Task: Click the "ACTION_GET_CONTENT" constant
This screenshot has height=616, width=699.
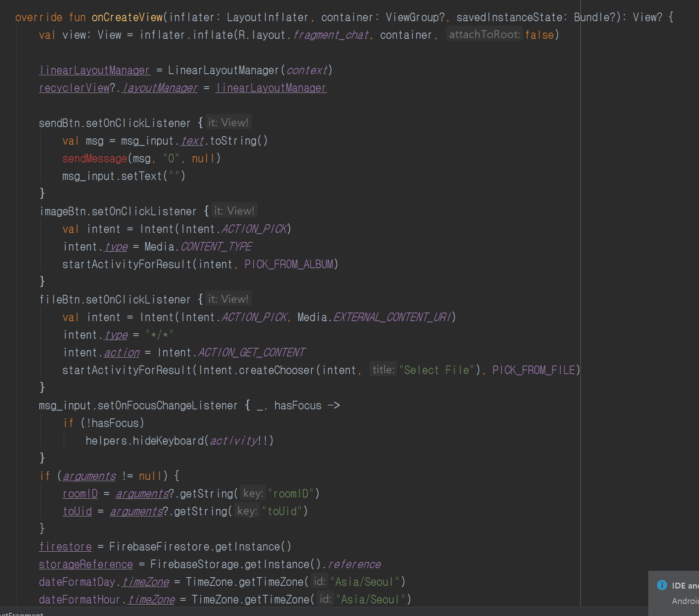Action: click(251, 353)
